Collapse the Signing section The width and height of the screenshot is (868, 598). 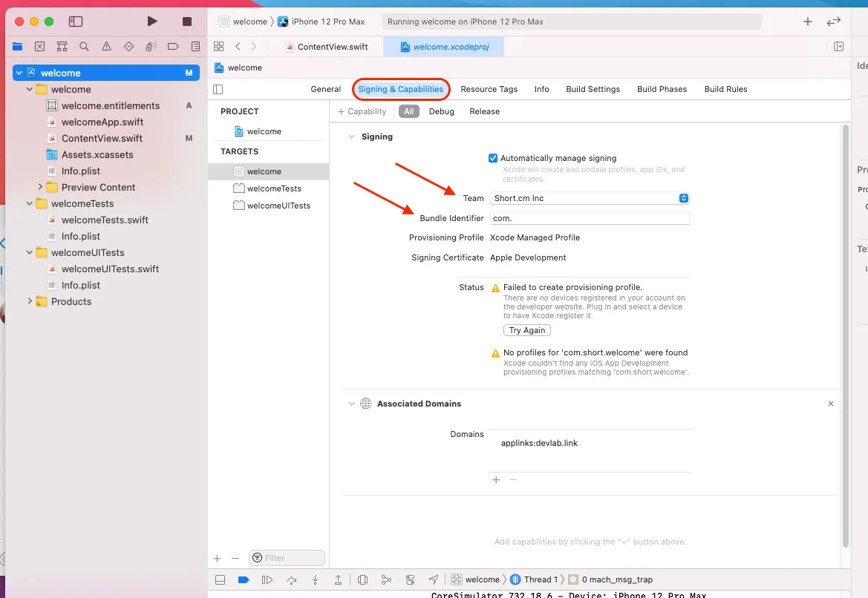351,137
